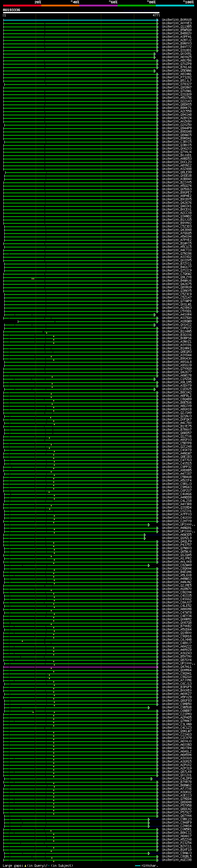Click the UniRef100_B7KL66 entry
Viewport: 197px width, 868px height.
click(177, 67)
